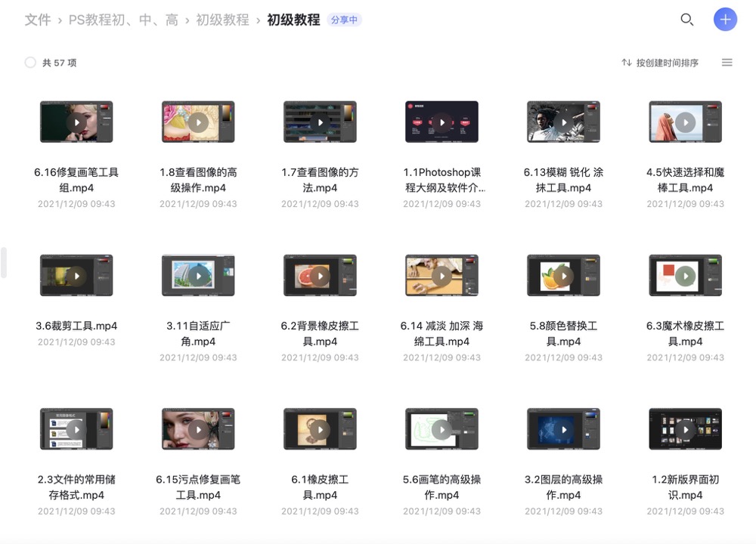Switch layout with the list view icon
The height and width of the screenshot is (544, 756).
(727, 63)
